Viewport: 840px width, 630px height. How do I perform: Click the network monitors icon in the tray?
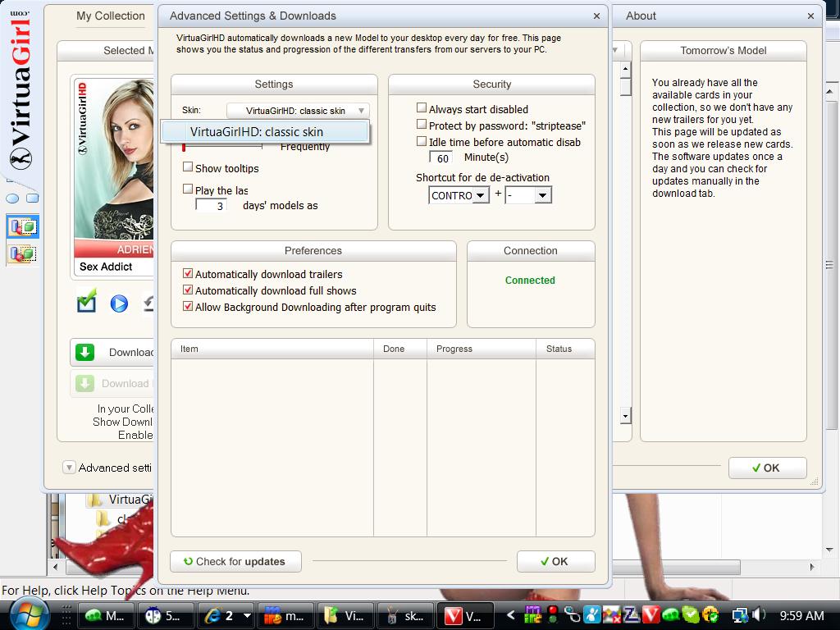(x=741, y=615)
